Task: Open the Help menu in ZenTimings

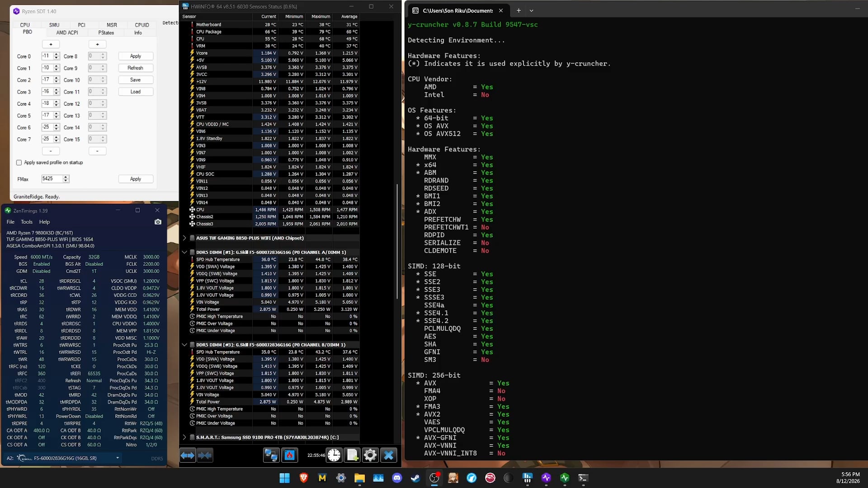Action: tap(44, 222)
